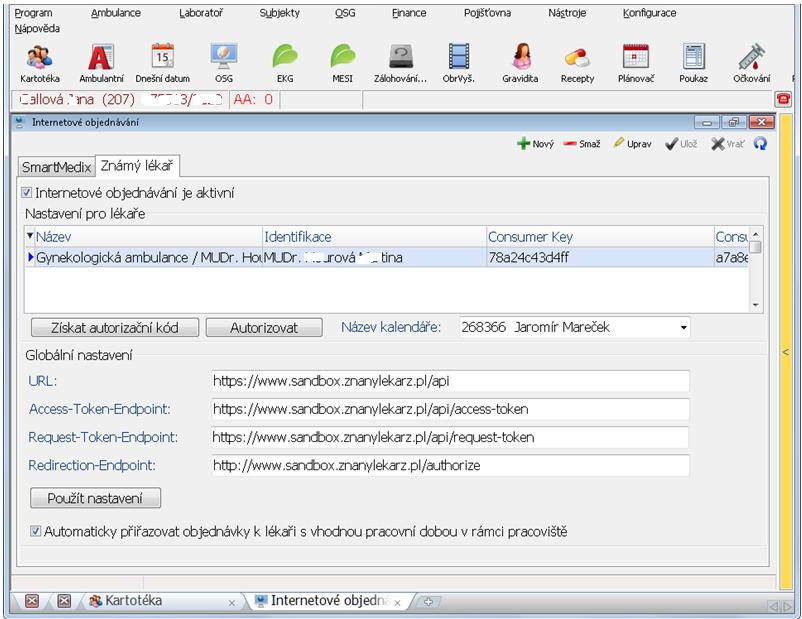This screenshot has height=619, width=802.
Task: Open the Finance menu
Action: [409, 13]
